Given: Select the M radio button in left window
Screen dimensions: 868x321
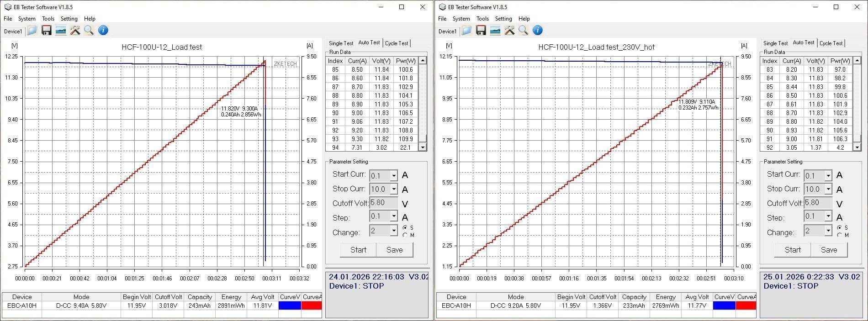Looking at the screenshot, I should 405,235.
